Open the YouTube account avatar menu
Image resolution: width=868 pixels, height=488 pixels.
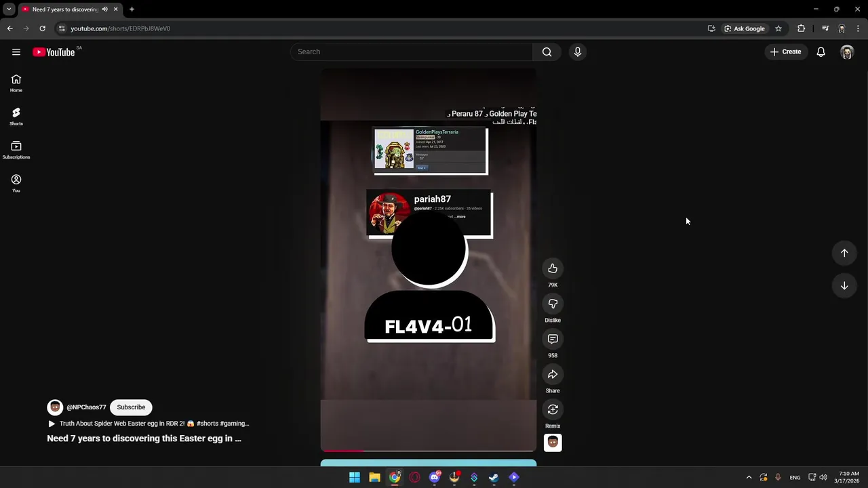(x=847, y=52)
